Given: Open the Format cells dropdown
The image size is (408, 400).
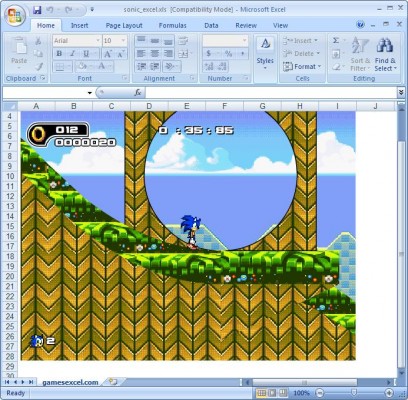Looking at the screenshot, I should 302,67.
